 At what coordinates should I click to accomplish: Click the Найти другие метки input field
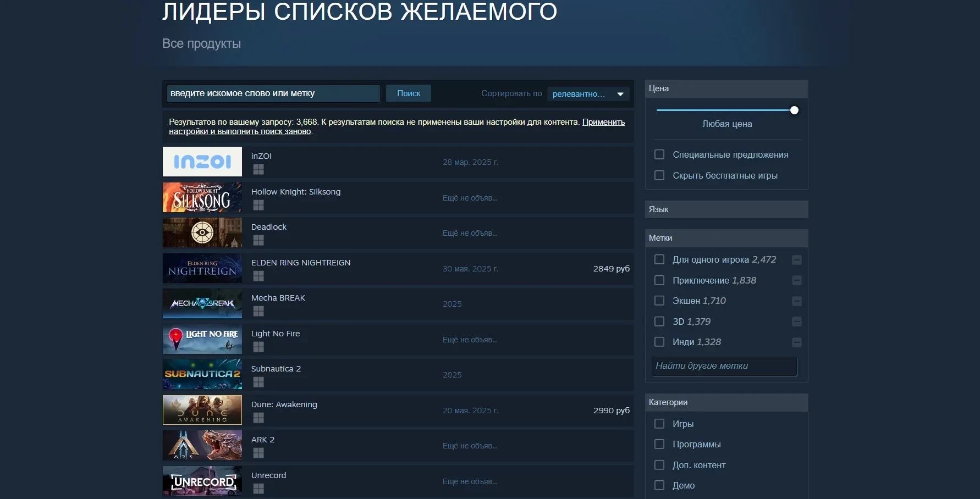[x=724, y=366]
